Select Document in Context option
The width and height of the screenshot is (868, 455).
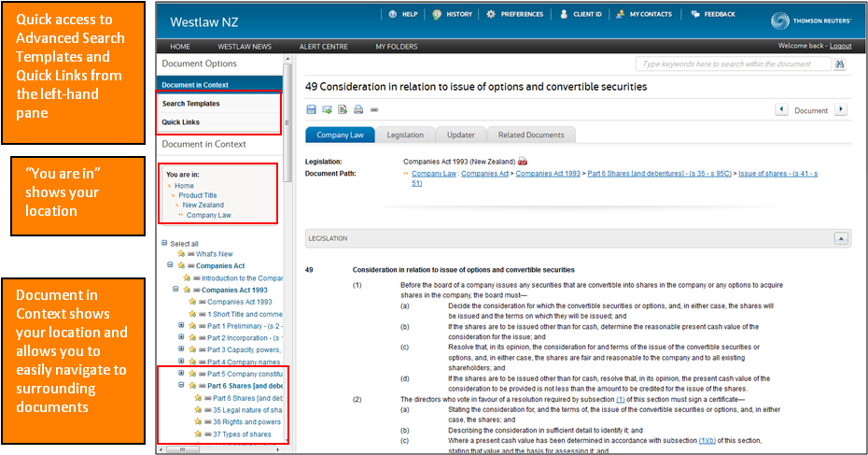[220, 85]
